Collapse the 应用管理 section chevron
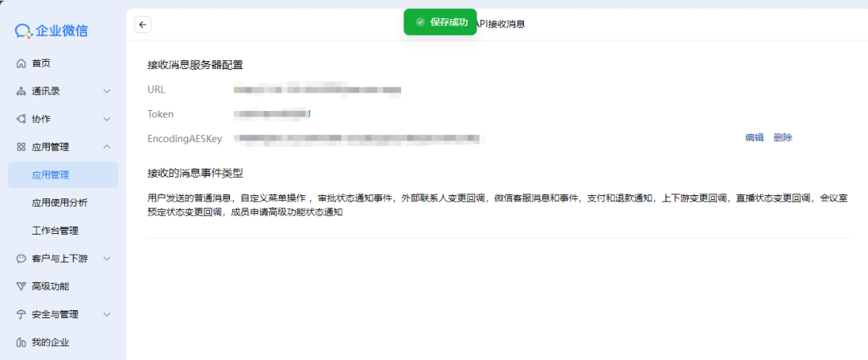Image resolution: width=868 pixels, height=360 pixels. pyautogui.click(x=108, y=147)
